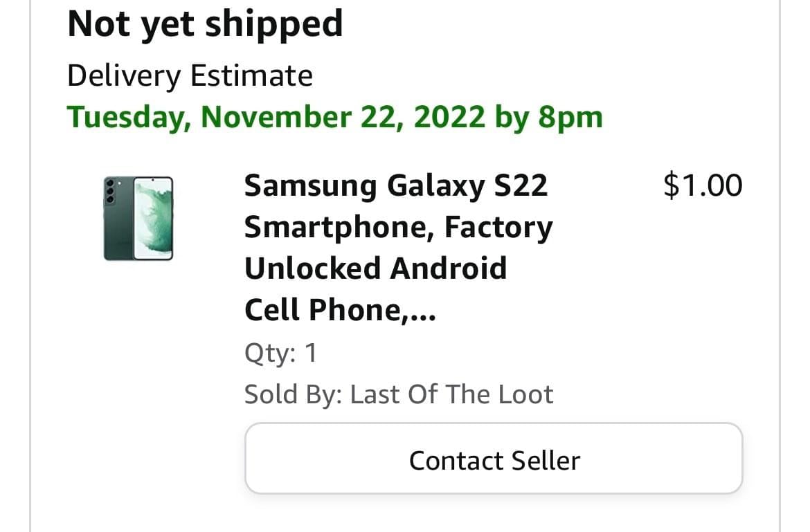Viewport: 810px width, 532px height.
Task: Tap the phone front screen in thumbnail
Action: (153, 219)
